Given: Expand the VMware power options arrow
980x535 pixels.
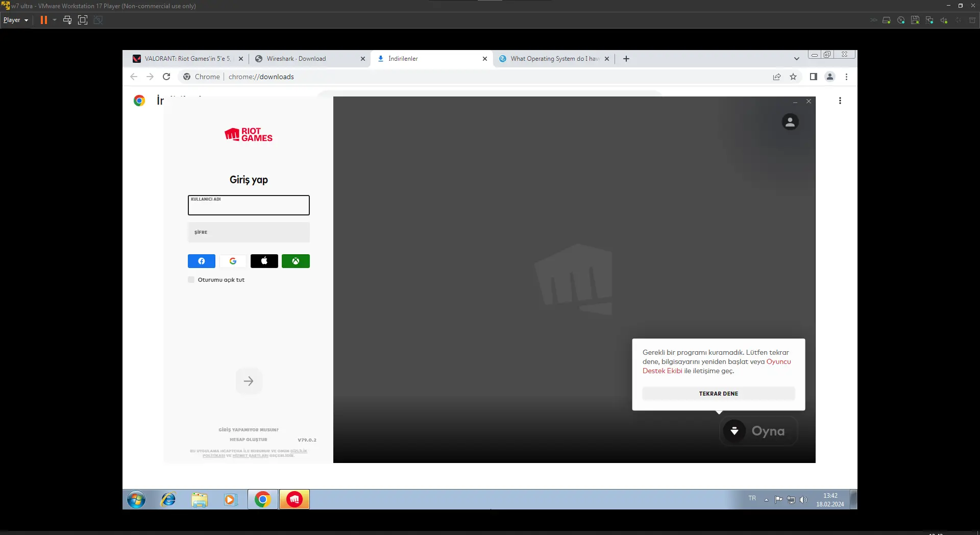Looking at the screenshot, I should (x=55, y=20).
